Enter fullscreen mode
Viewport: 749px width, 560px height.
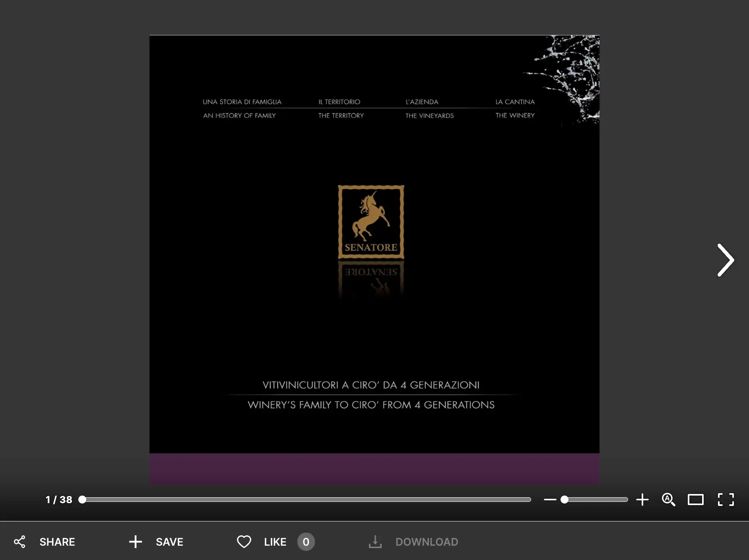click(726, 500)
